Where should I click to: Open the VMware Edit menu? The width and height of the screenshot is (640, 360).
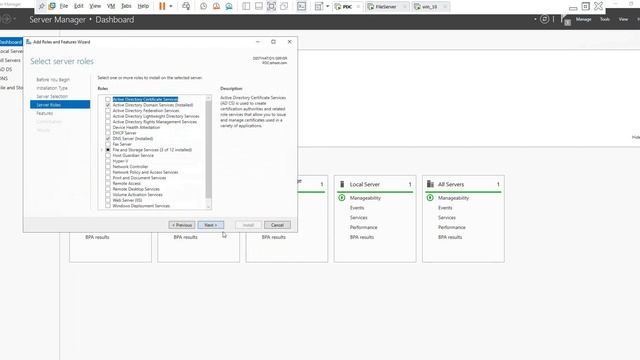[79, 6]
